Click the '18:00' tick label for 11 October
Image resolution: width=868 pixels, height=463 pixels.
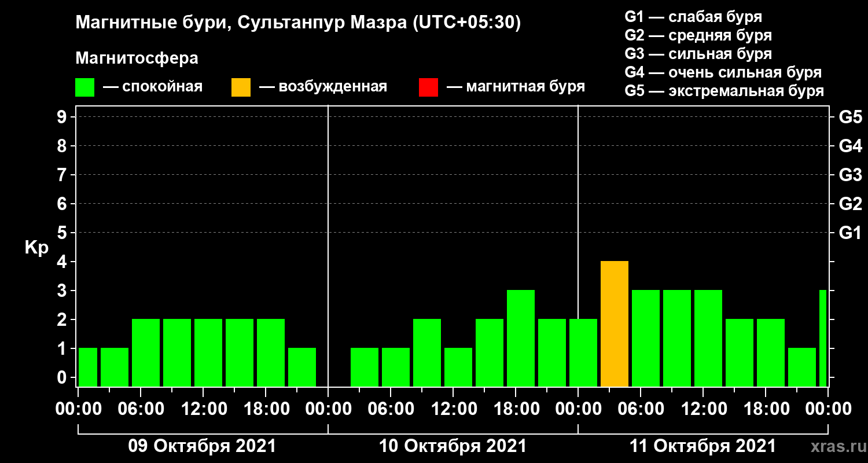[x=766, y=409]
